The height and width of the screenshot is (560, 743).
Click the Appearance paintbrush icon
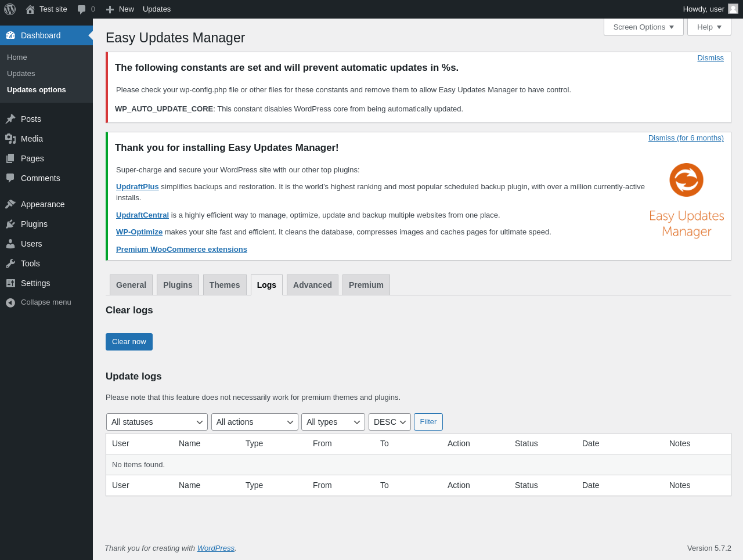point(10,204)
